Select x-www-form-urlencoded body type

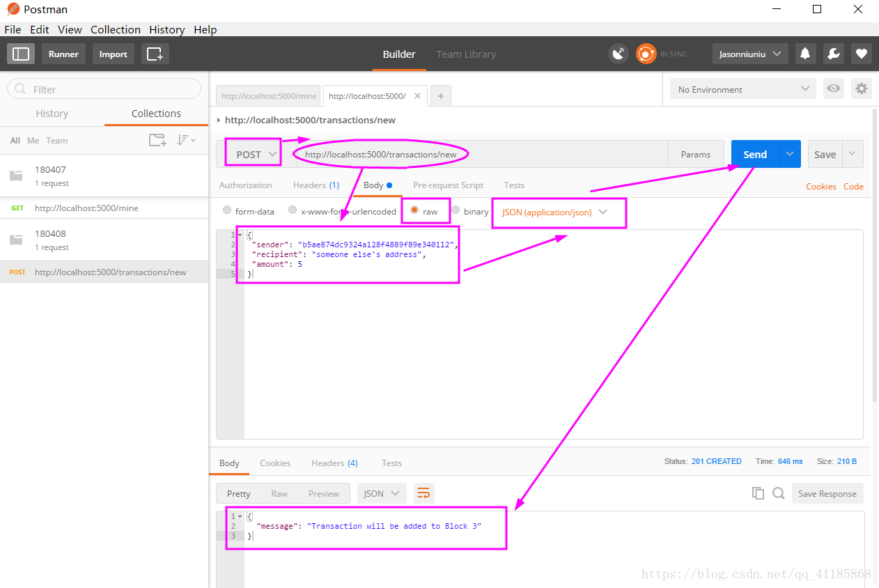293,210
